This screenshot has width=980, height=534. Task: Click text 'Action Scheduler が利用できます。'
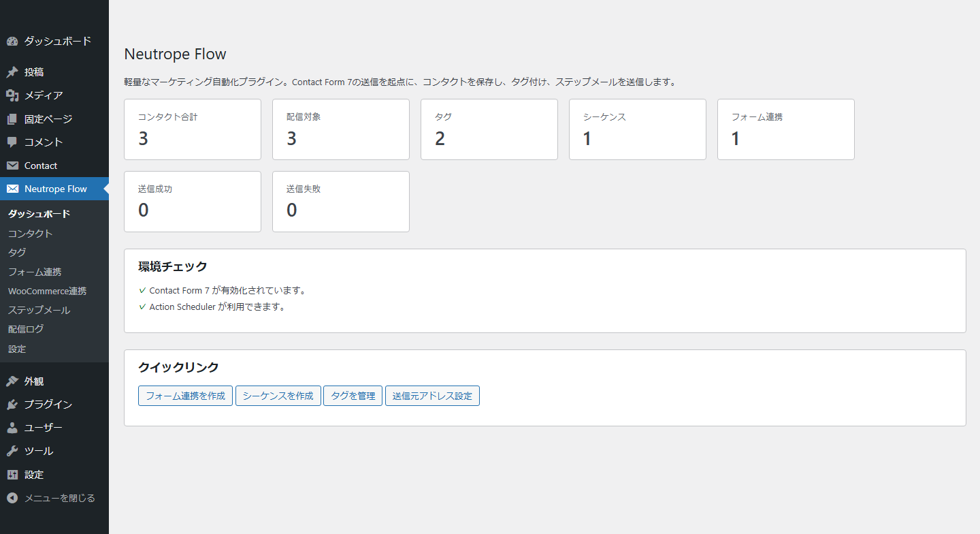coord(218,307)
